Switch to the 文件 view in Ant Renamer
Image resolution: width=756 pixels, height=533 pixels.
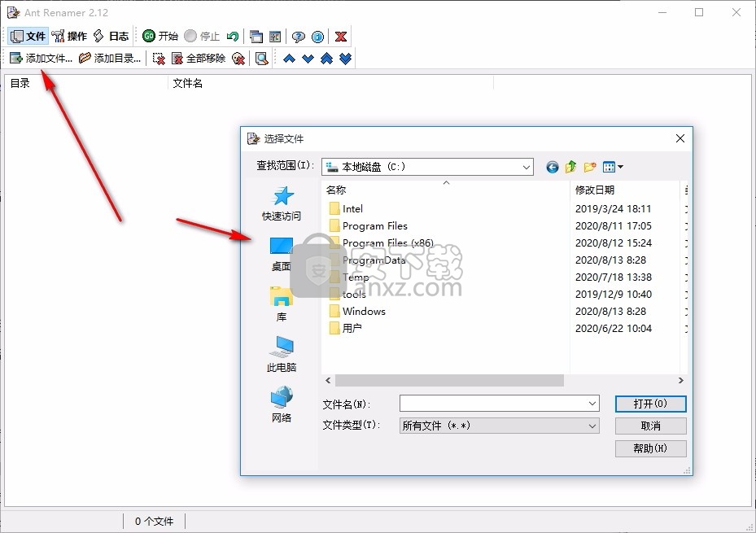[x=28, y=36]
